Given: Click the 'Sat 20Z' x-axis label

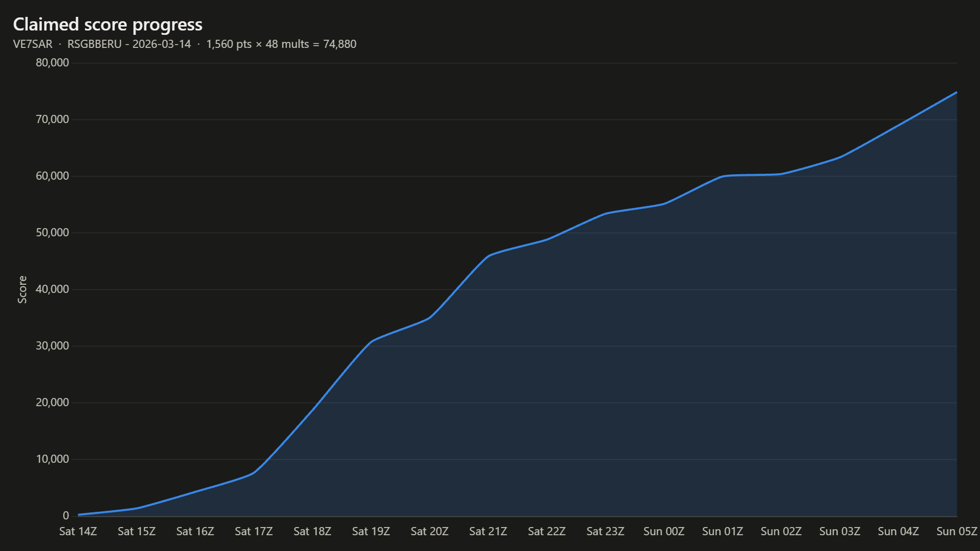Looking at the screenshot, I should pyautogui.click(x=430, y=531).
